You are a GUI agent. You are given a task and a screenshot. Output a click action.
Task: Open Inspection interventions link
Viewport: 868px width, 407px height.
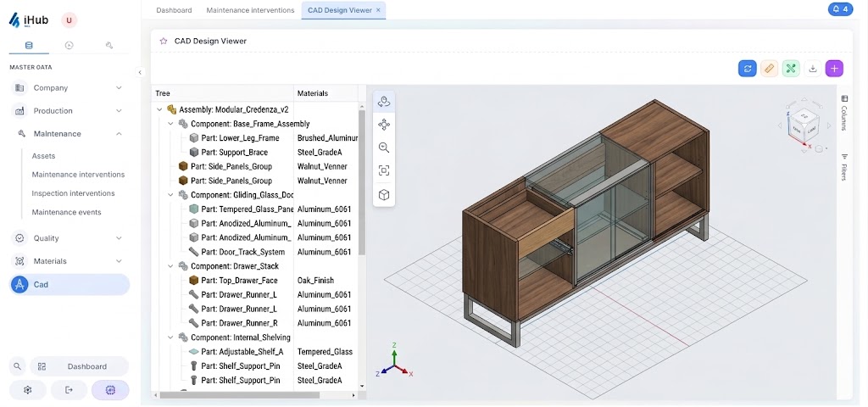click(73, 193)
